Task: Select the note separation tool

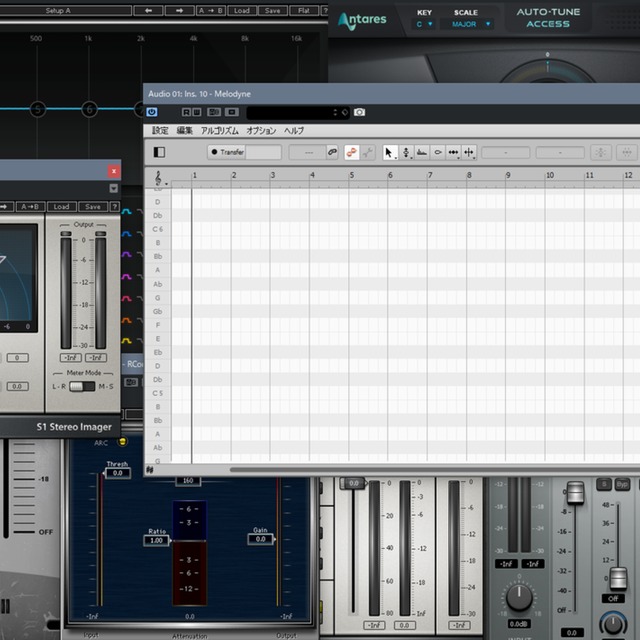Action: (469, 152)
